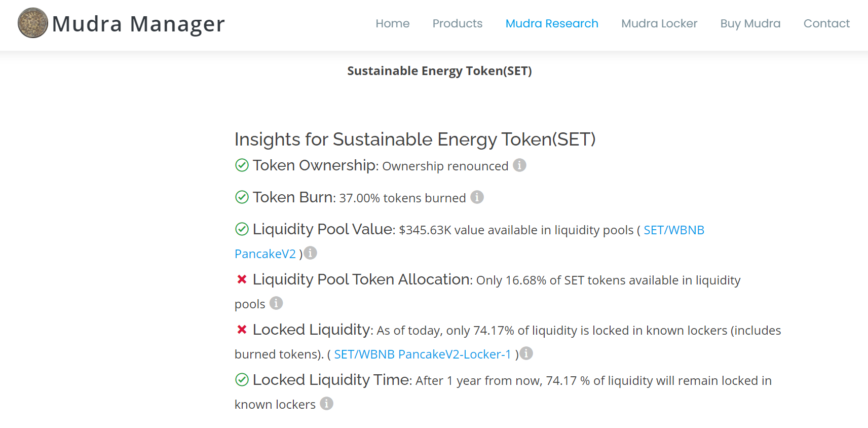
Task: Click red cross icon for Locked Liquidity
Action: pyautogui.click(x=242, y=330)
